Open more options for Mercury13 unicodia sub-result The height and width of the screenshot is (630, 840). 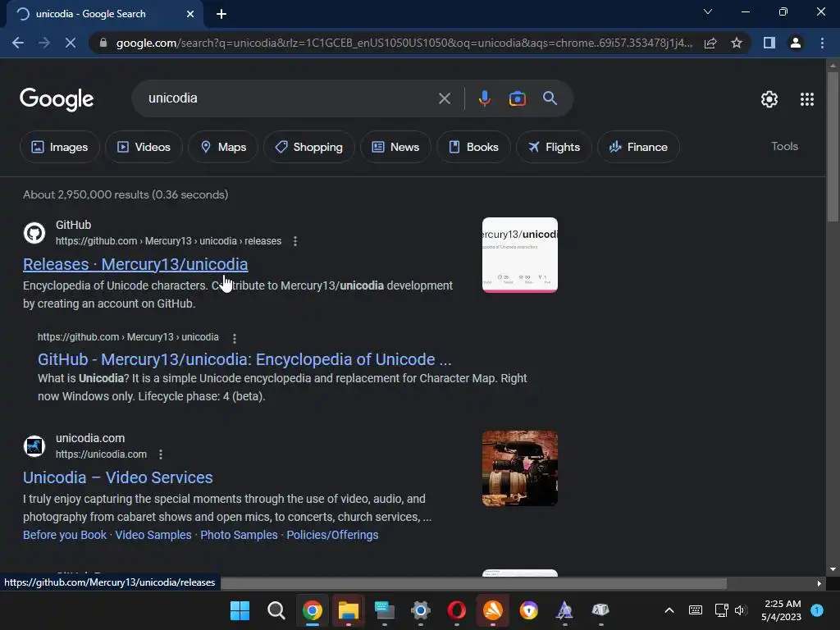234,338
